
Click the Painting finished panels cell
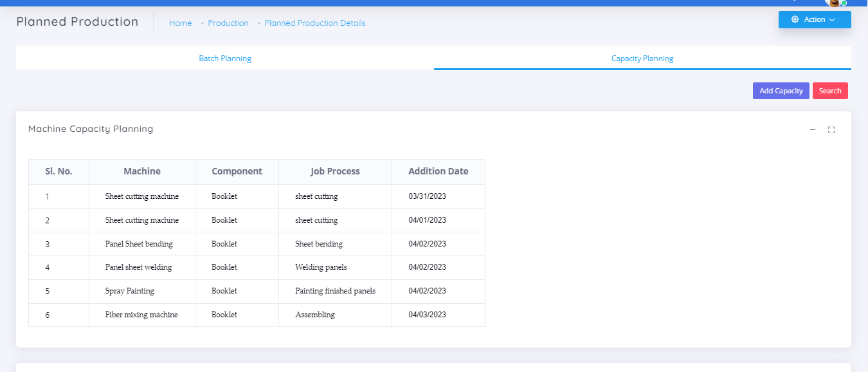pyautogui.click(x=335, y=291)
